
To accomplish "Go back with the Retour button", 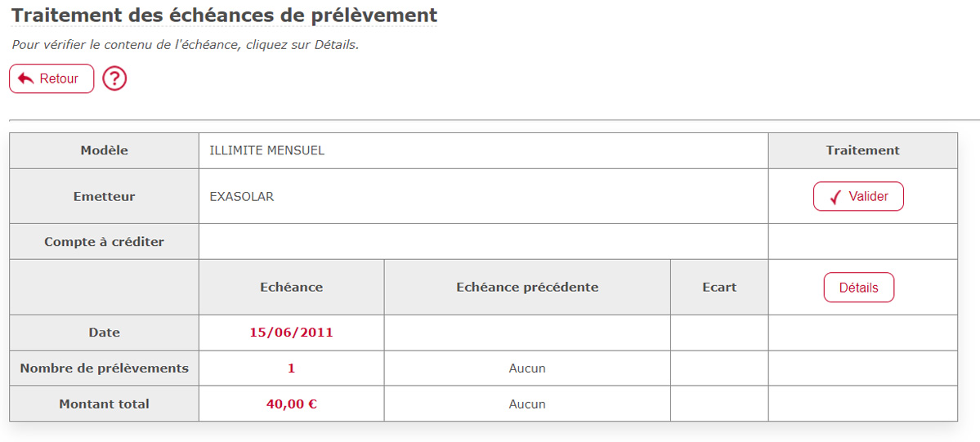I will coord(51,78).
